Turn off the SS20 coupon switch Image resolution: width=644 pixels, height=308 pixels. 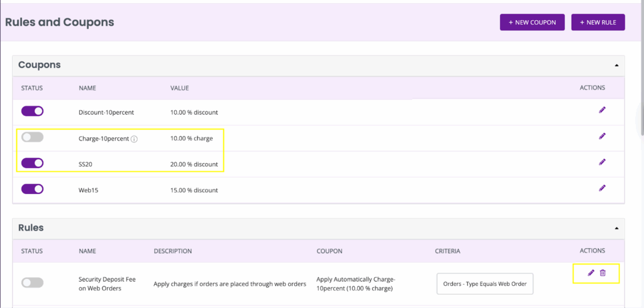pyautogui.click(x=33, y=163)
